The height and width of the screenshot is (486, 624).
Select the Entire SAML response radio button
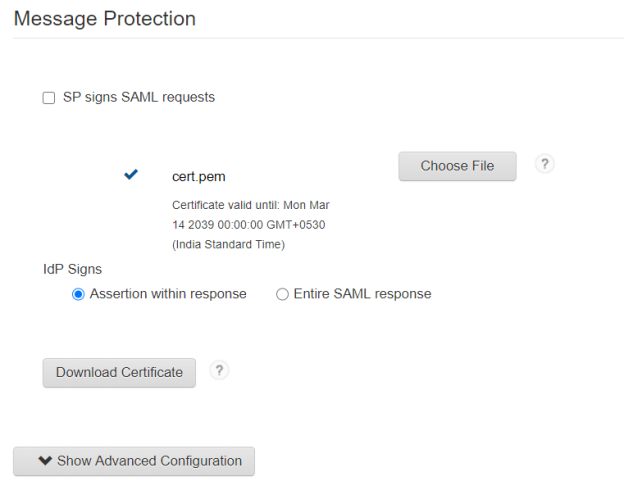click(282, 295)
